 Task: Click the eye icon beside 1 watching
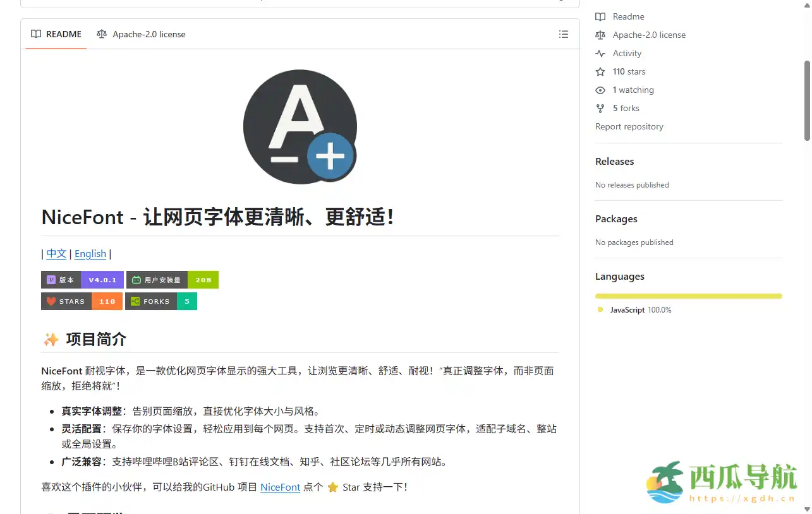point(600,90)
